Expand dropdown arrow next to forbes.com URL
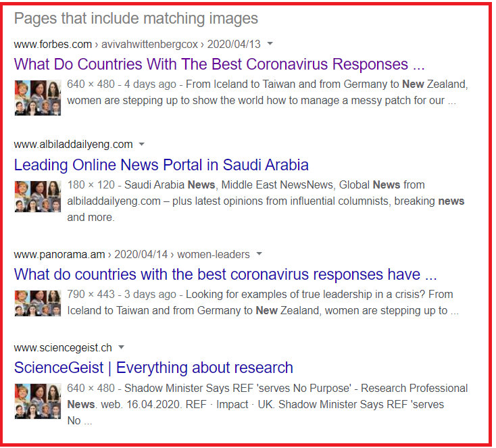496x448 pixels. coord(270,43)
